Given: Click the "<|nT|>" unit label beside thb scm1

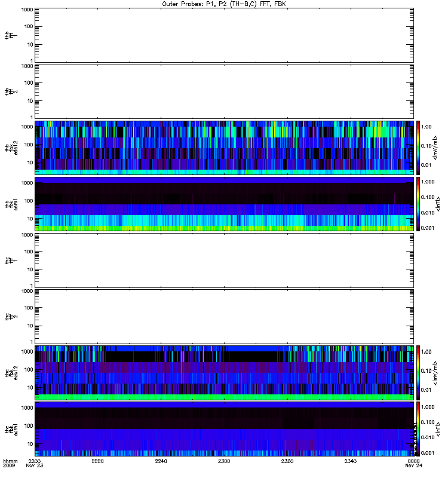Looking at the screenshot, I should tap(438, 204).
